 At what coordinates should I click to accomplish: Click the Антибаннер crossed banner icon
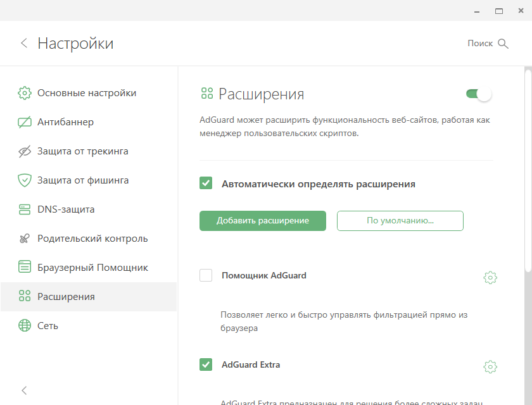tap(25, 122)
